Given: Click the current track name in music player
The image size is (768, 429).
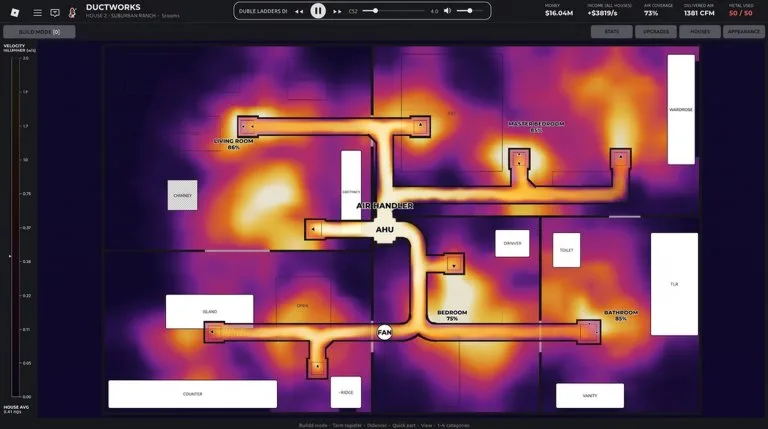Looking at the screenshot, I should click(x=263, y=11).
